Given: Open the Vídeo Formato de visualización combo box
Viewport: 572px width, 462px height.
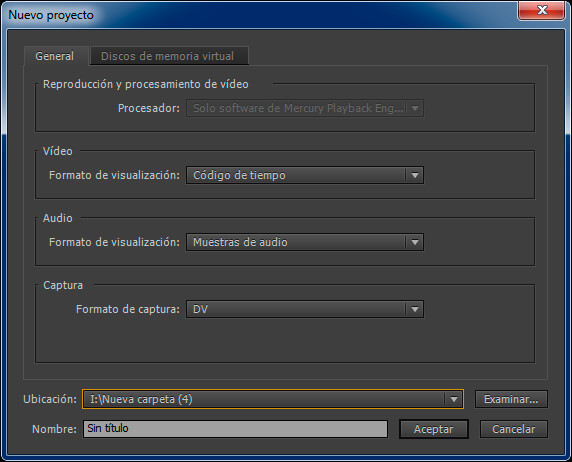Looking at the screenshot, I should coord(305,176).
